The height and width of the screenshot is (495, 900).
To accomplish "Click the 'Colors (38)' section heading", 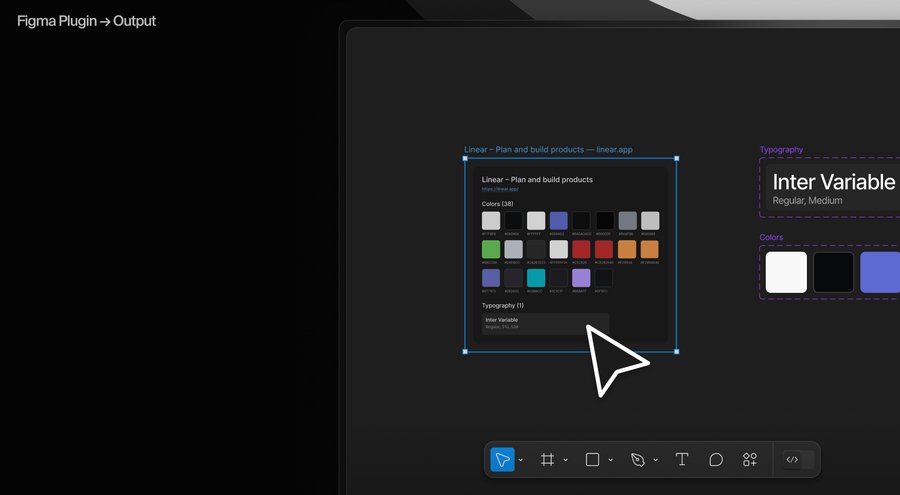I will click(498, 204).
